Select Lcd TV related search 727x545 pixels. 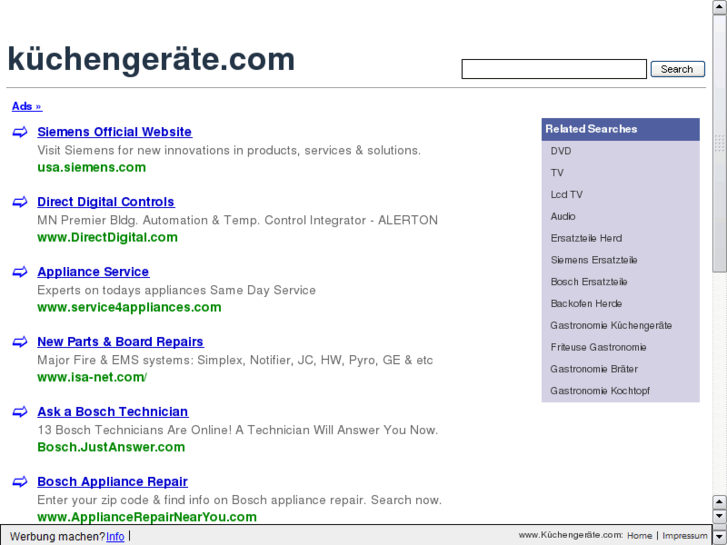click(x=567, y=195)
